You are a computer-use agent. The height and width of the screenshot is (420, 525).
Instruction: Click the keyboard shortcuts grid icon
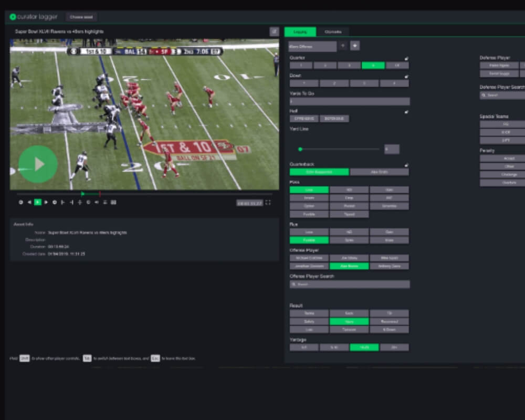(113, 202)
